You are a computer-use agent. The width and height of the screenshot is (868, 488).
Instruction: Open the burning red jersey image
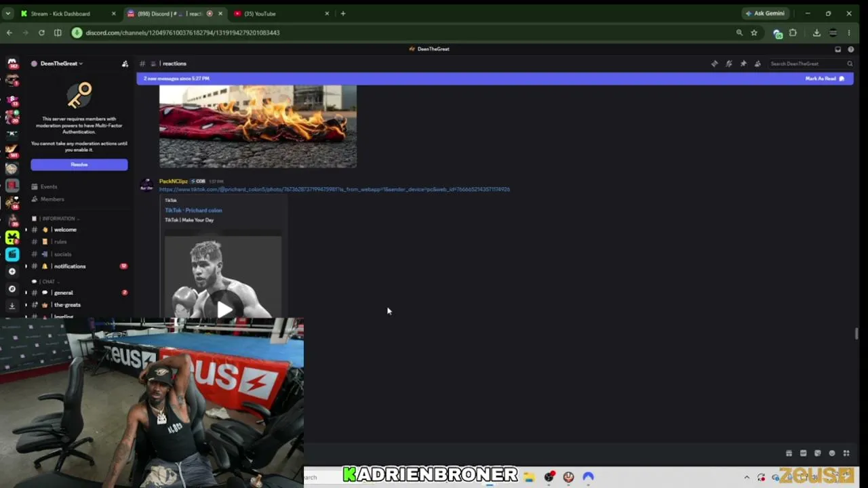click(258, 127)
